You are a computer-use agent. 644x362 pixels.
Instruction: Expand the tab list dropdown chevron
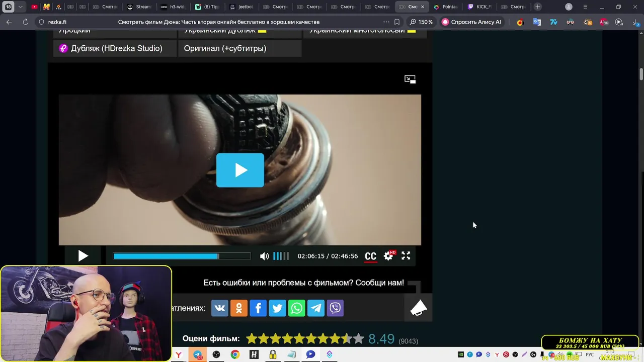[x=21, y=7]
